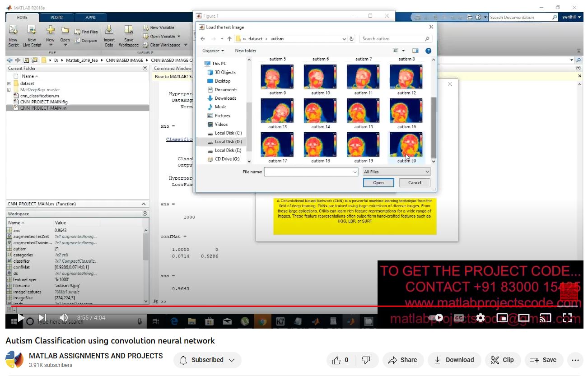
Task: Expand the Organize menu in dialog
Action: click(213, 51)
